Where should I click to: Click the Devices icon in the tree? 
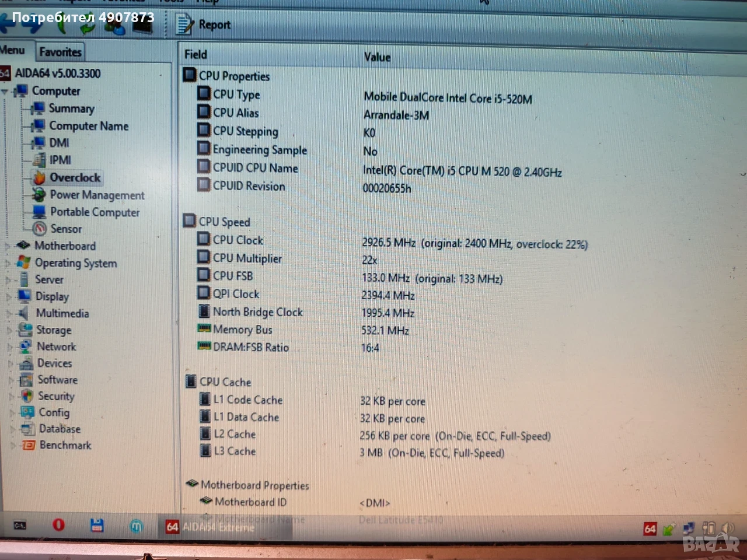(26, 363)
